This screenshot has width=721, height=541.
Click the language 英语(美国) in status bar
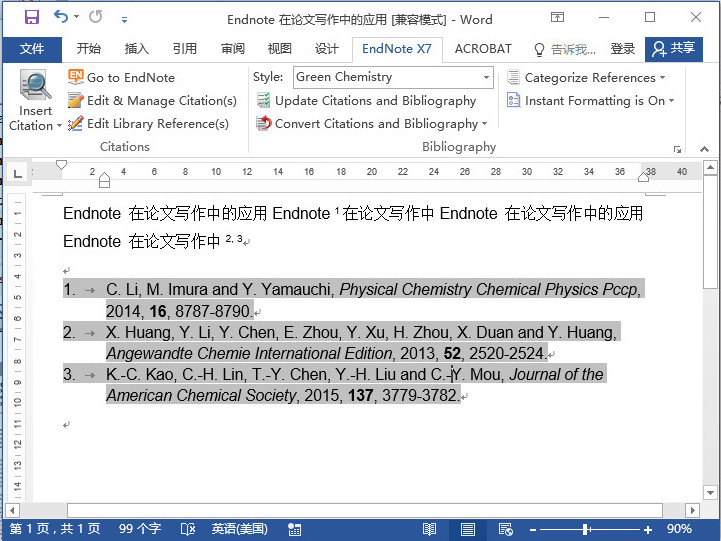[240, 529]
